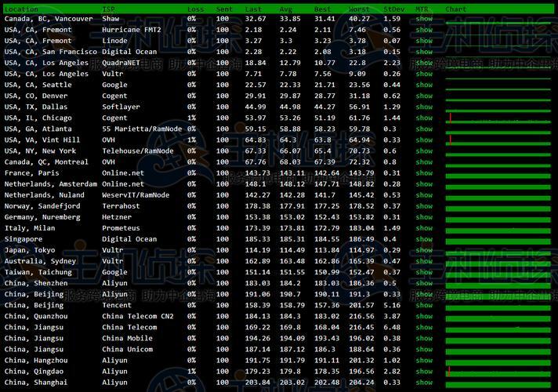This screenshot has width=558, height=392.
Task: Click 'show' for Australia, Sydney Vultr
Action: pos(424,262)
